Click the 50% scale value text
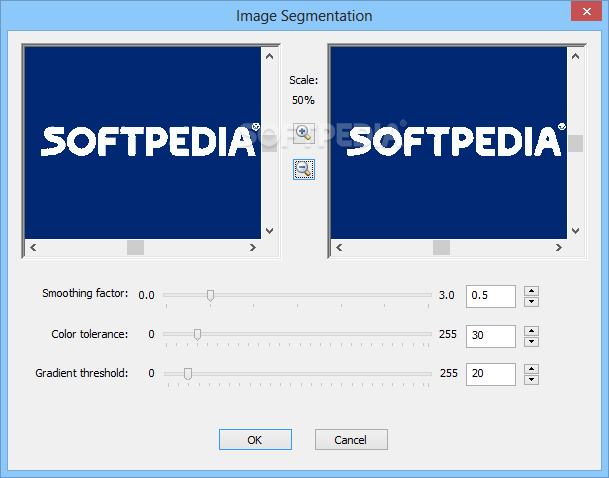The height and width of the screenshot is (478, 609). [303, 100]
